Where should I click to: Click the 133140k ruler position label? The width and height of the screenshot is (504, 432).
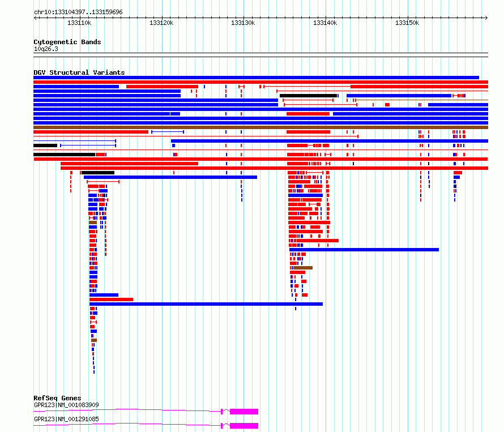[x=325, y=23]
